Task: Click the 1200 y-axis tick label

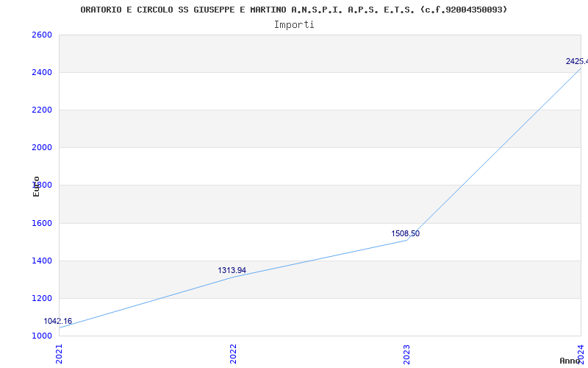Action: [42, 299]
